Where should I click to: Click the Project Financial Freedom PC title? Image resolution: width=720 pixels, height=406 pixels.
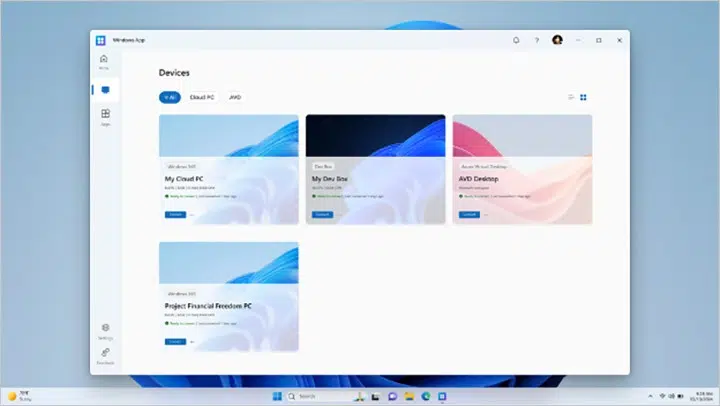click(208, 306)
